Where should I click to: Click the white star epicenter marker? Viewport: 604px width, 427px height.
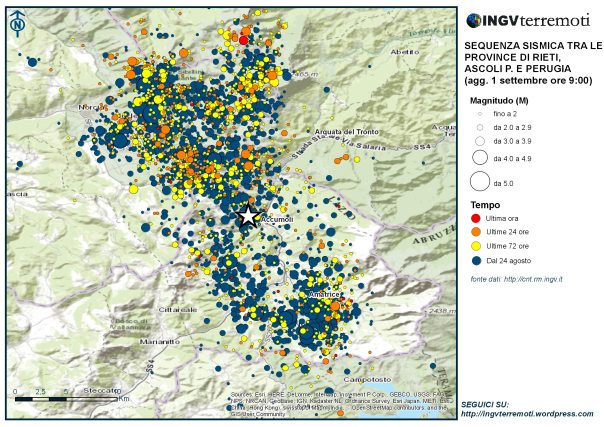[248, 214]
